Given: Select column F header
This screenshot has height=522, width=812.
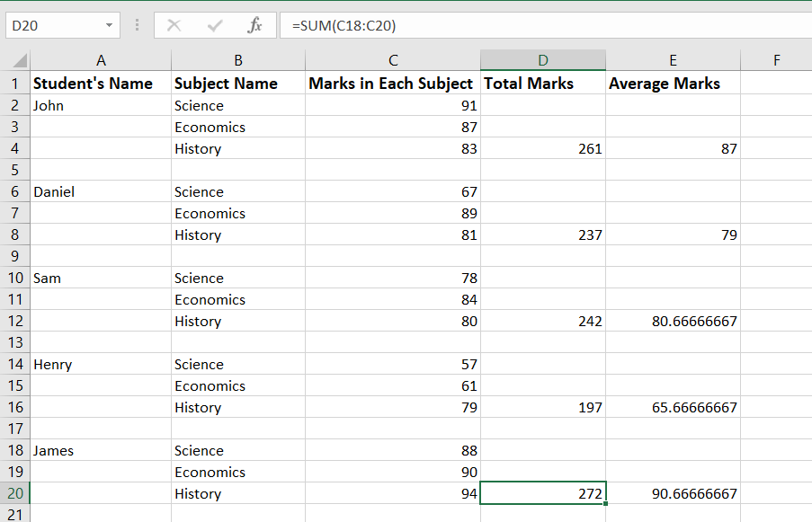Looking at the screenshot, I should 775,60.
